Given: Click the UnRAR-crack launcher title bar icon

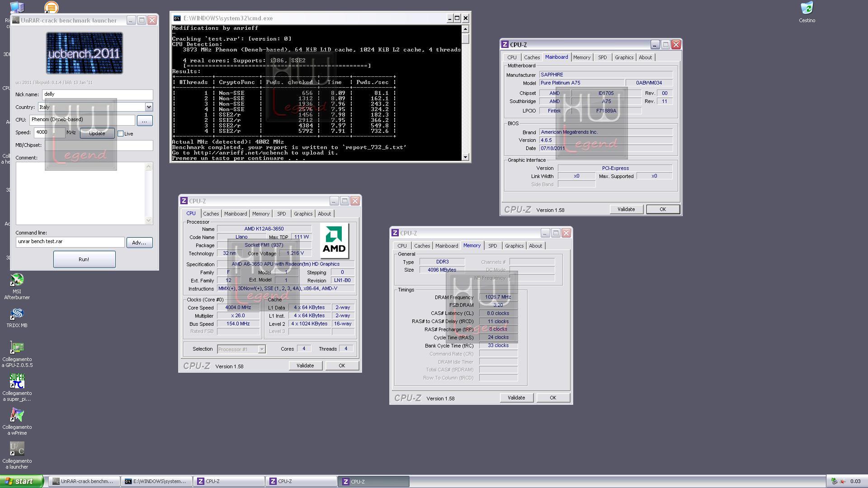Looking at the screenshot, I should (x=16, y=20).
